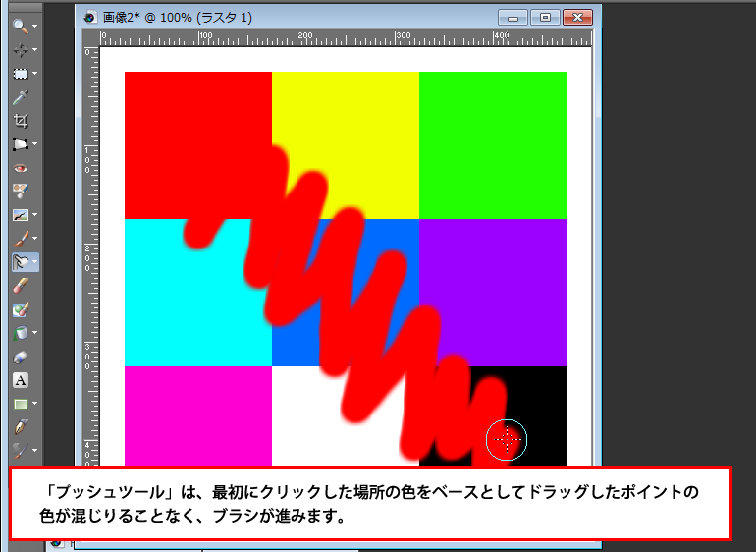The image size is (756, 552).
Task: Click the app icon in image window title bar
Action: [x=89, y=18]
